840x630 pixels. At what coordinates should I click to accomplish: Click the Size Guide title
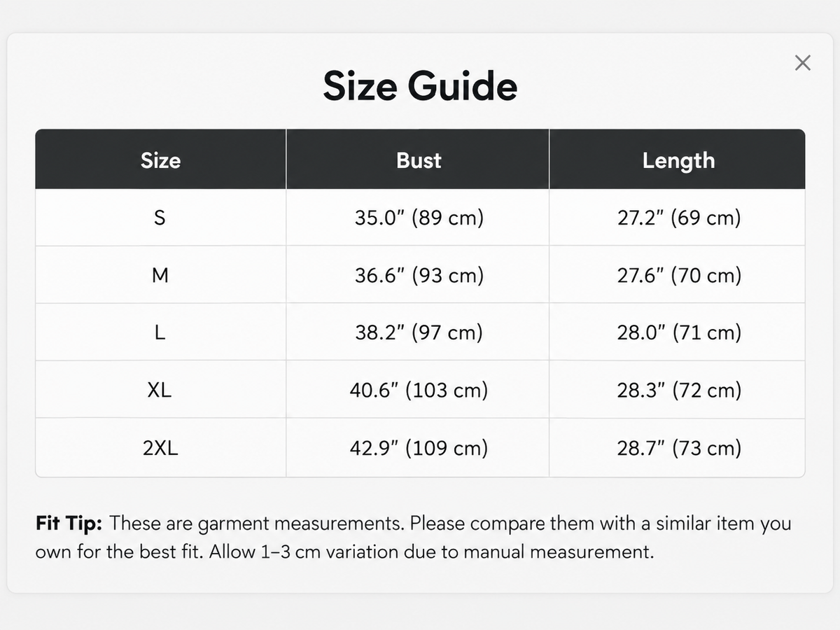(420, 86)
